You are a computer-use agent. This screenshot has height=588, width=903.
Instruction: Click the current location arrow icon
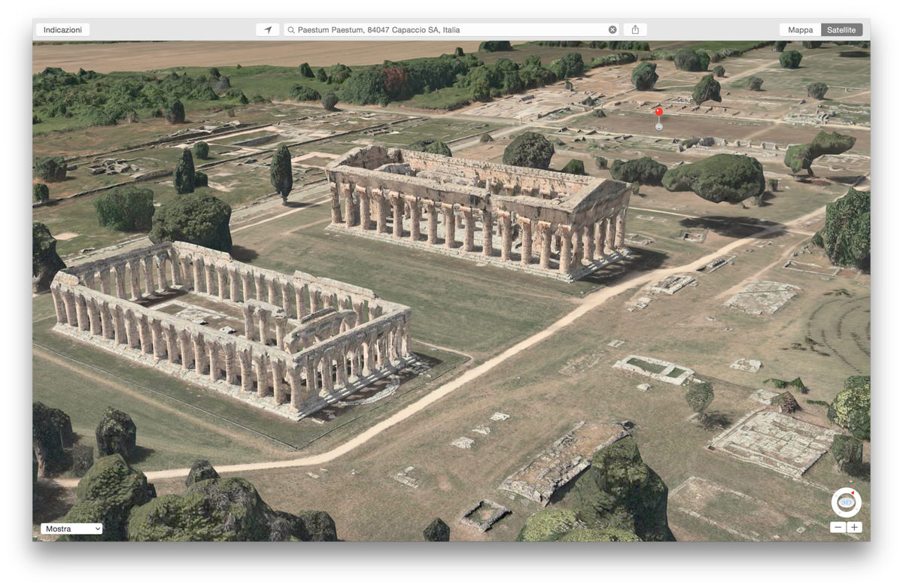point(267,30)
